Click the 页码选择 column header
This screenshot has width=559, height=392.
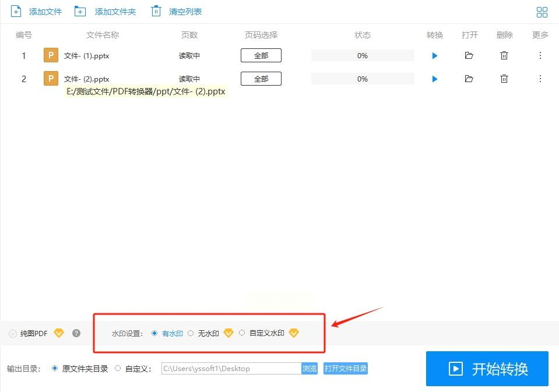[261, 35]
